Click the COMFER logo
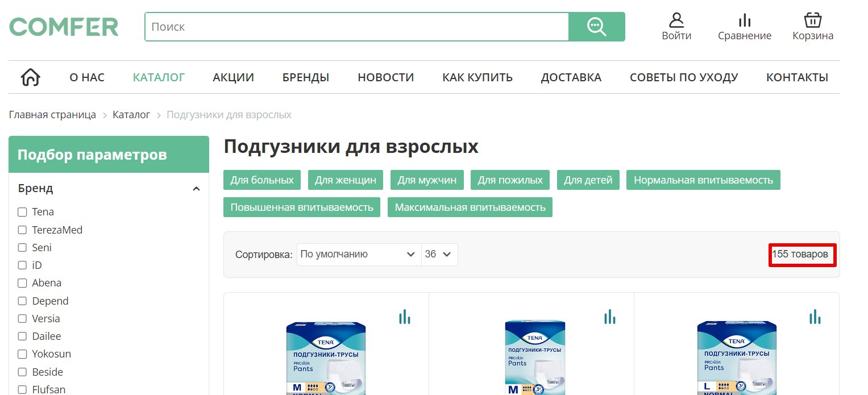Viewport: 868px width, 395px height. pyautogui.click(x=64, y=27)
